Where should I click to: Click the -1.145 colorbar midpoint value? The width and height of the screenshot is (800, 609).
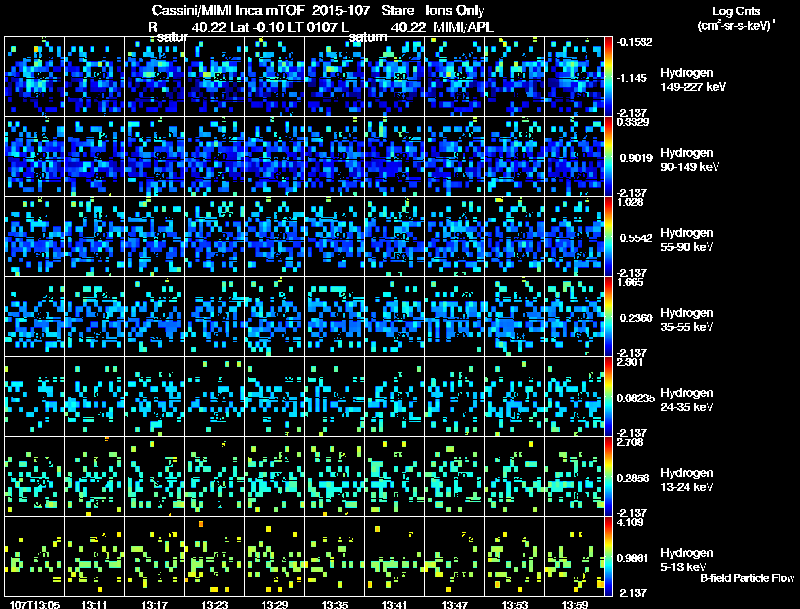(x=632, y=78)
